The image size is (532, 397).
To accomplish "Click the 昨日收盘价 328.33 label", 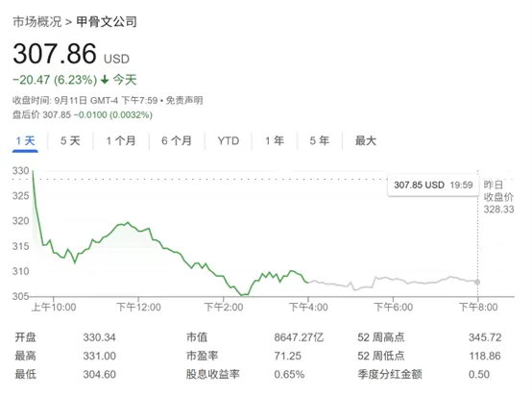I will tap(498, 197).
